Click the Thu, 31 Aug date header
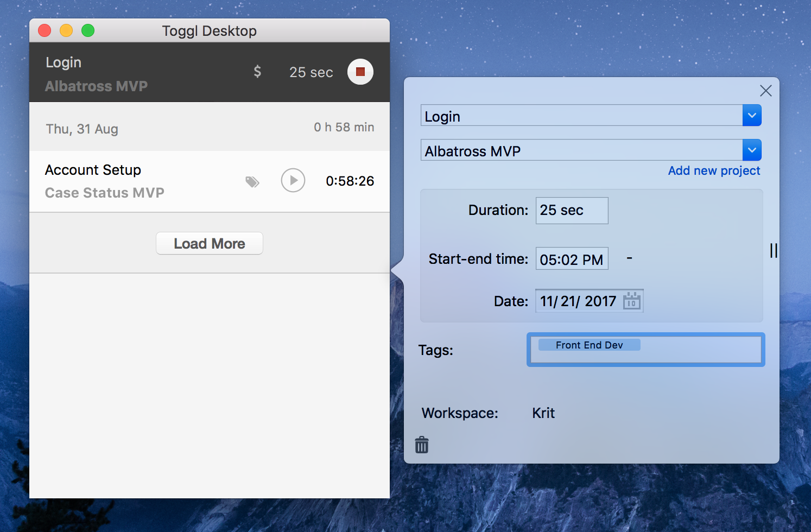 [x=82, y=129]
